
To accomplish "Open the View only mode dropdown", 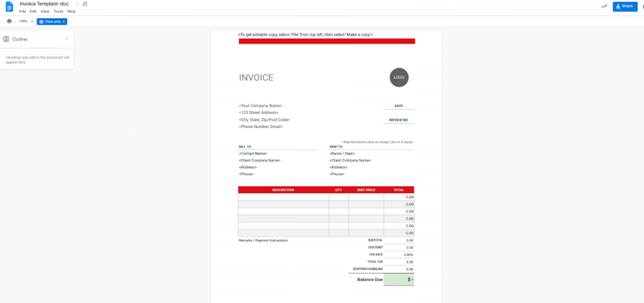I will pyautogui.click(x=52, y=21).
